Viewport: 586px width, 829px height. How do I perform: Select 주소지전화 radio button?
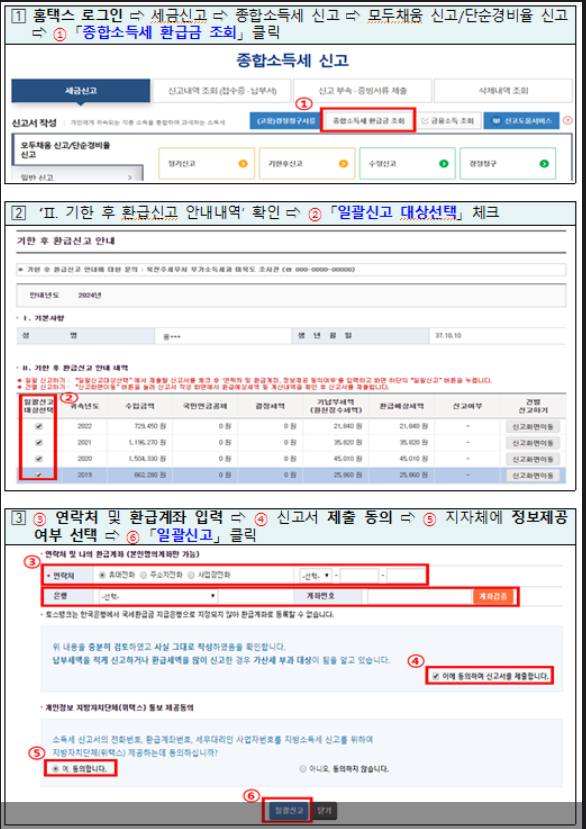[x=143, y=575]
